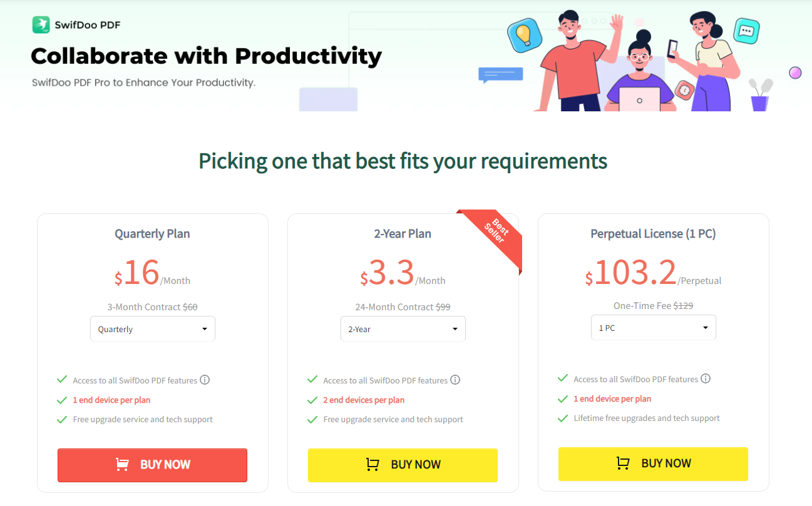Click "2 end devices per plan" text
This screenshot has height=506, width=812.
(x=364, y=400)
